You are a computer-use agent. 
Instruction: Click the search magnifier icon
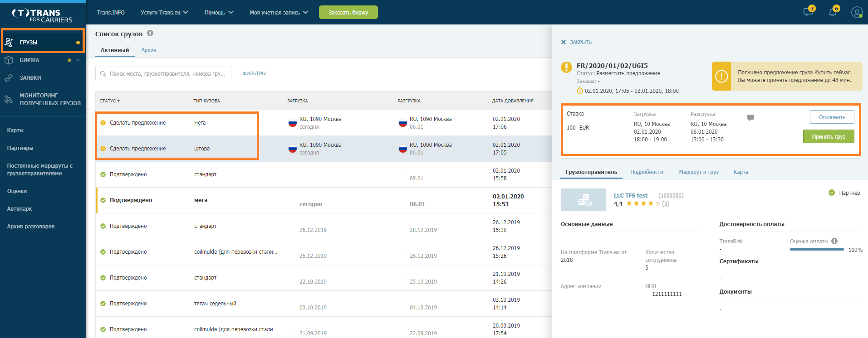click(103, 73)
